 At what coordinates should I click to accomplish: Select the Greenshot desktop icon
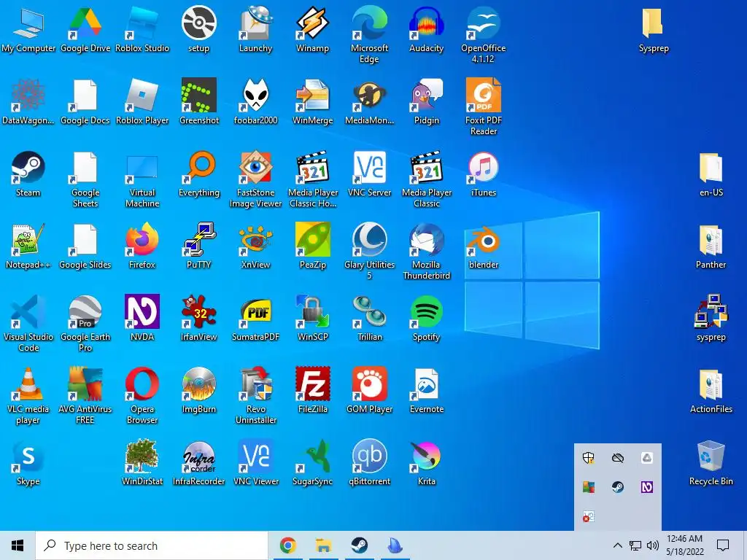(x=199, y=101)
